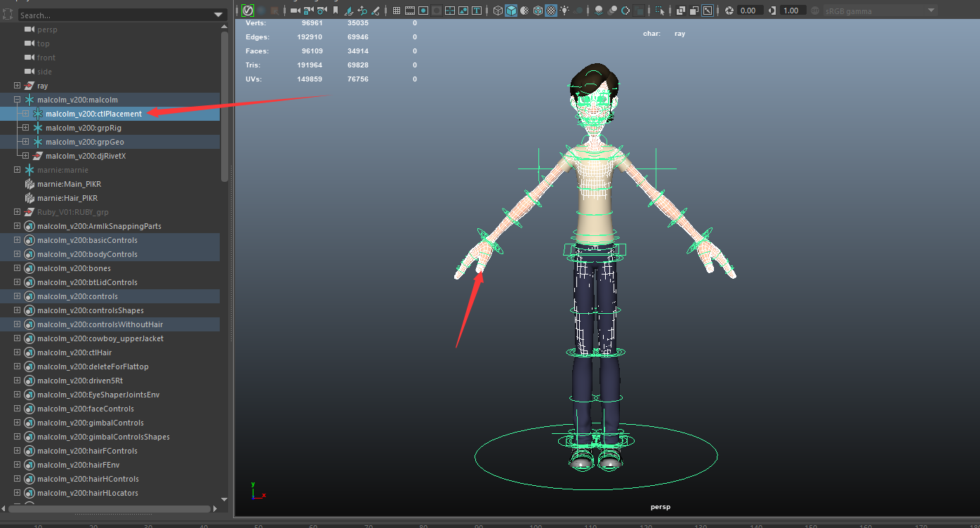980x528 pixels.
Task: Expand the malcolm_v200:grpRig group
Action: point(25,128)
